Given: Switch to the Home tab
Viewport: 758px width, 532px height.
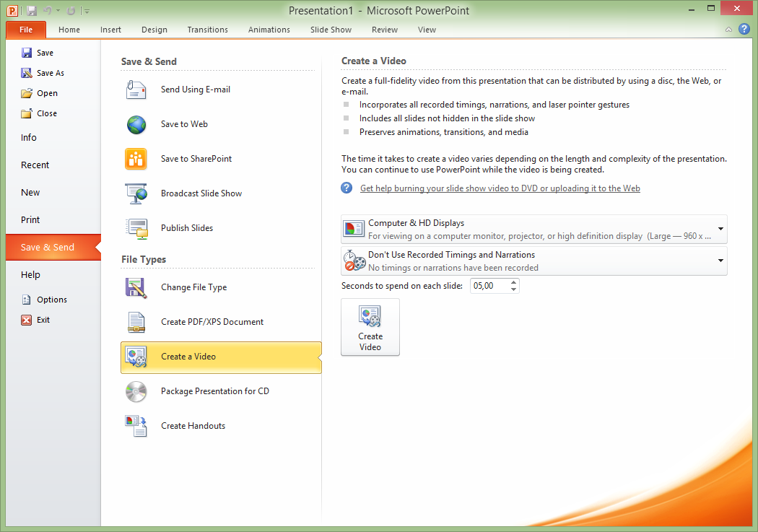Looking at the screenshot, I should 69,30.
